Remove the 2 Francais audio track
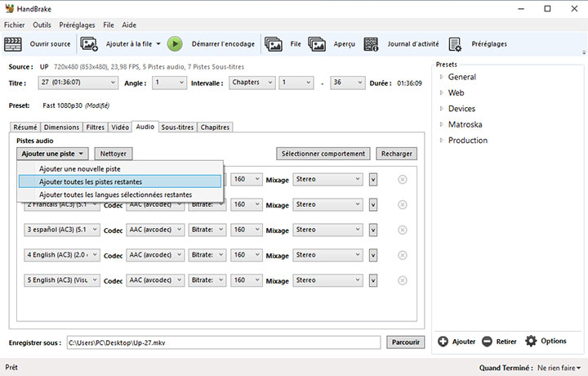 coord(403,204)
